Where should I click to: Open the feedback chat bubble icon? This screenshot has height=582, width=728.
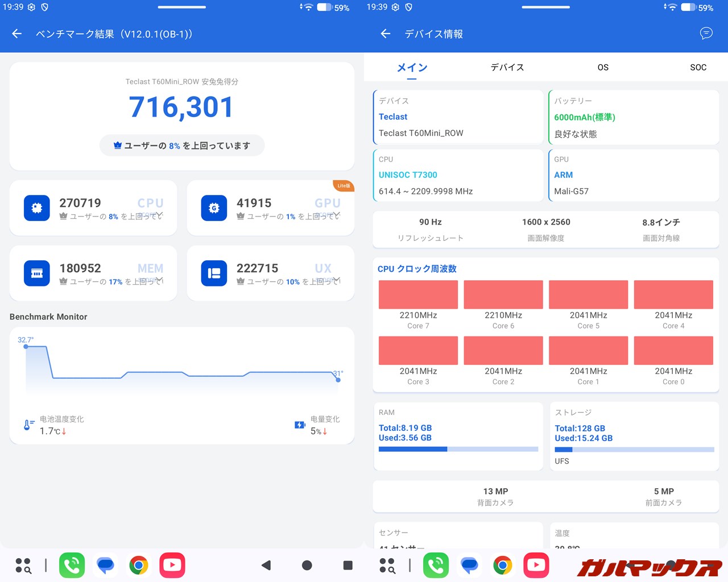coord(706,34)
